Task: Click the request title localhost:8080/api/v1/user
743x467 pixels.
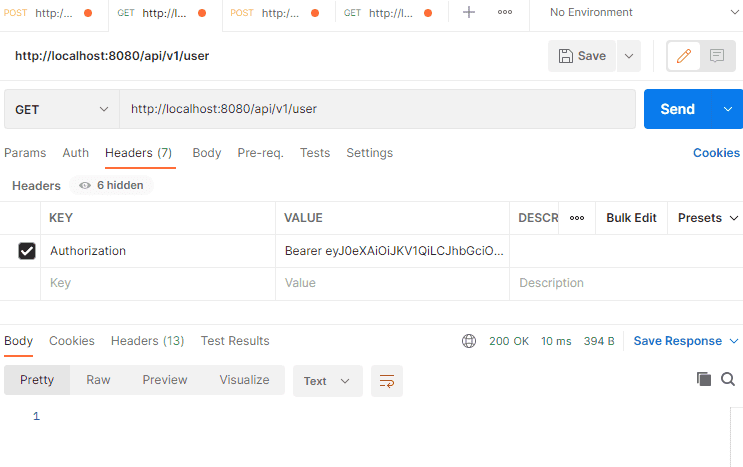Action: pyautogui.click(x=112, y=56)
